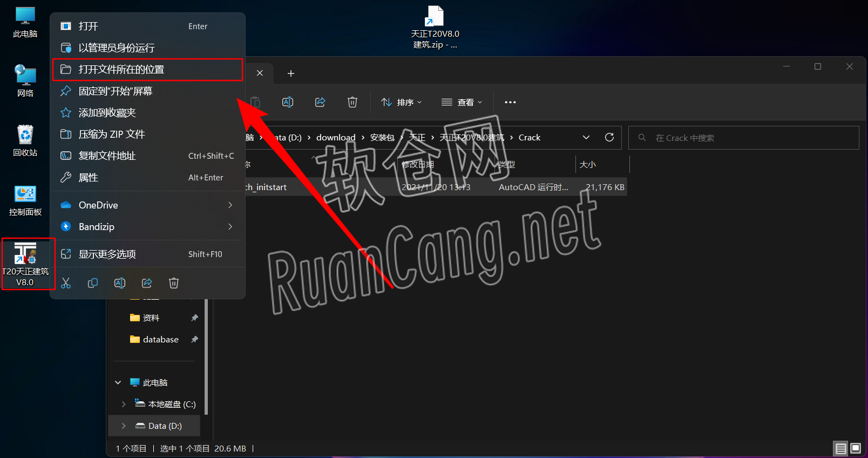Open the 排序 sort dropdown
This screenshot has width=868, height=458.
(x=401, y=102)
